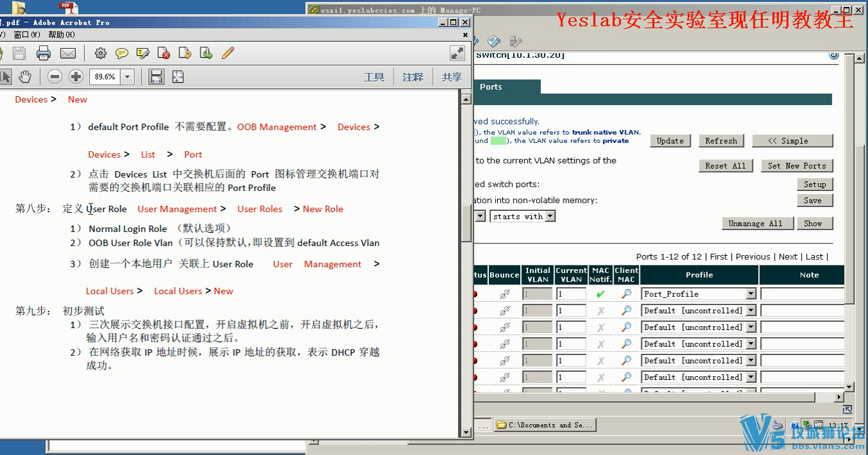Select the highlight text tool icon
The height and width of the screenshot is (455, 868).
pos(143,53)
